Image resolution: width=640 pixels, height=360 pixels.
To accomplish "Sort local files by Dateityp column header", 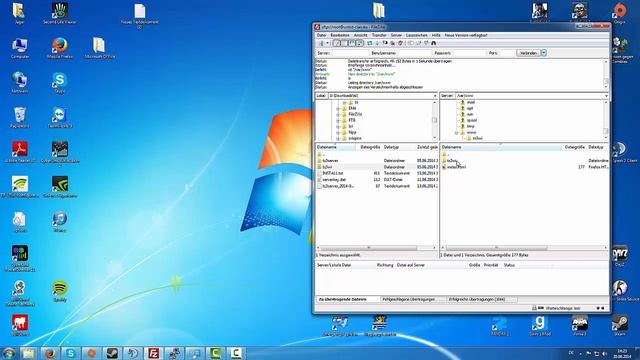I will 398,147.
